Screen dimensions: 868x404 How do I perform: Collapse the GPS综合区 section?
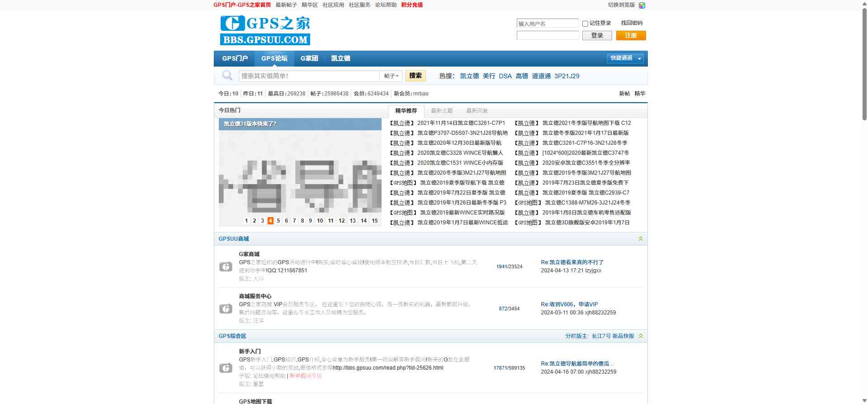tap(641, 336)
